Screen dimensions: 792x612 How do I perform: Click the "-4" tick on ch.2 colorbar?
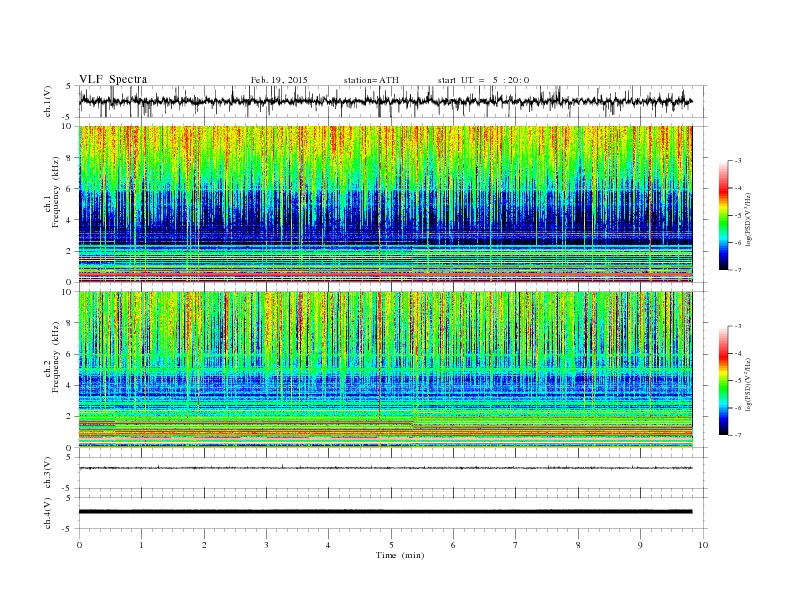click(x=738, y=353)
